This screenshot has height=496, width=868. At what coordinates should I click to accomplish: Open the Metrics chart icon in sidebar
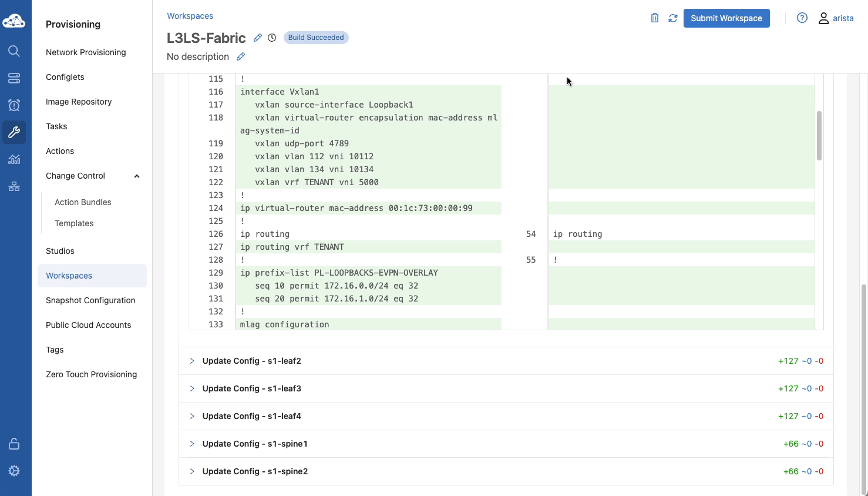14,159
